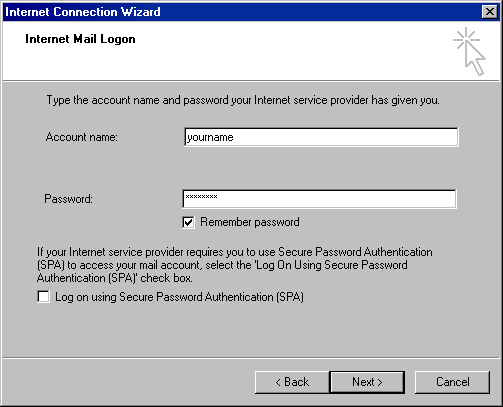Screen dimensions: 503x407
Task: Uncheck the Remember password checkbox
Action: point(188,222)
